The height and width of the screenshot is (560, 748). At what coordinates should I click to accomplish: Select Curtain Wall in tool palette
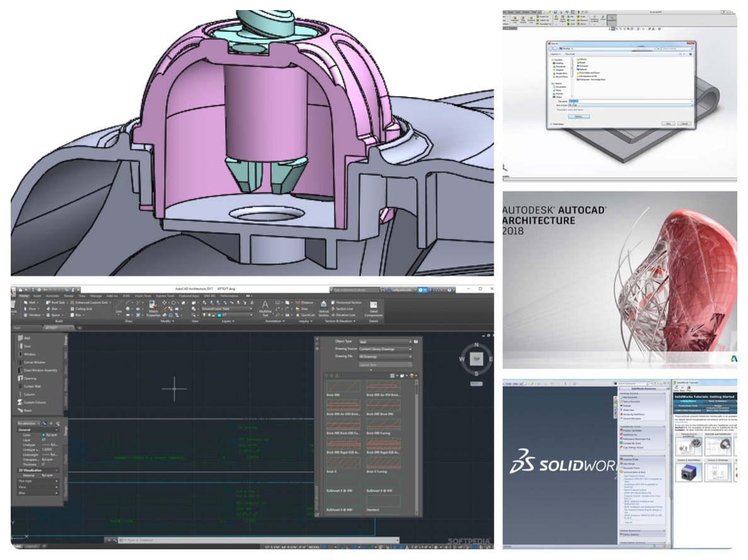tap(29, 386)
